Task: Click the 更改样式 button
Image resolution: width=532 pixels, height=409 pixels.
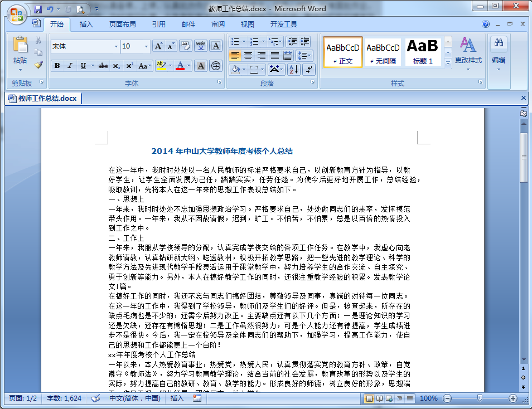Action: tap(468, 53)
